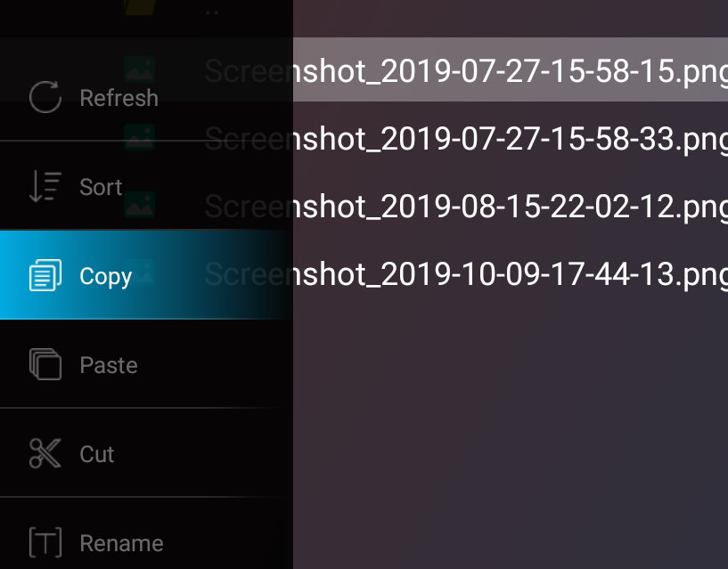Viewport: 728px width, 569px height.
Task: Click dimmed image thumbnail of first screenshot
Action: tap(139, 70)
